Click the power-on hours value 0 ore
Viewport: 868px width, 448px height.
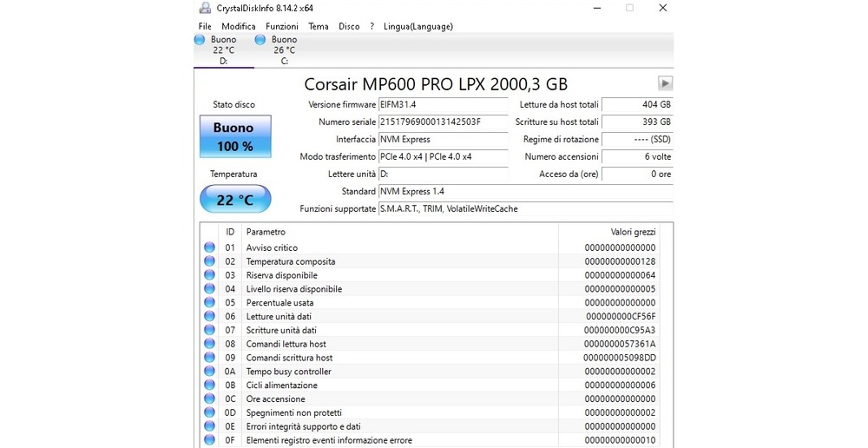(637, 174)
